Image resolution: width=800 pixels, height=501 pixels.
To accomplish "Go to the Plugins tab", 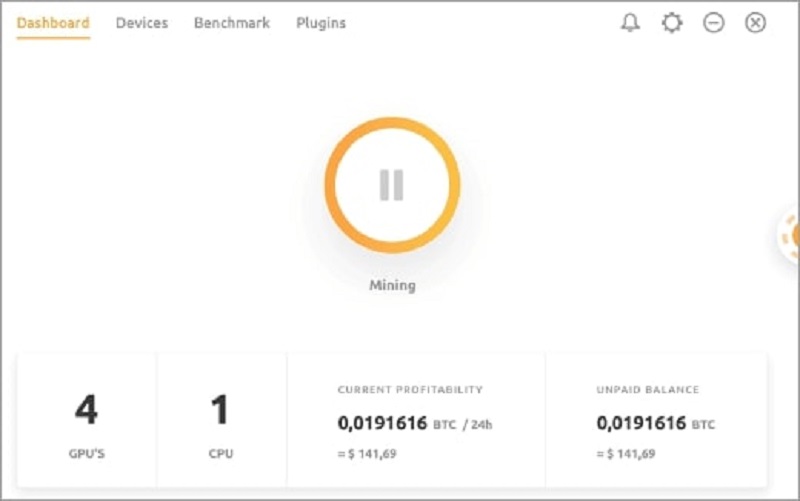I will [321, 23].
